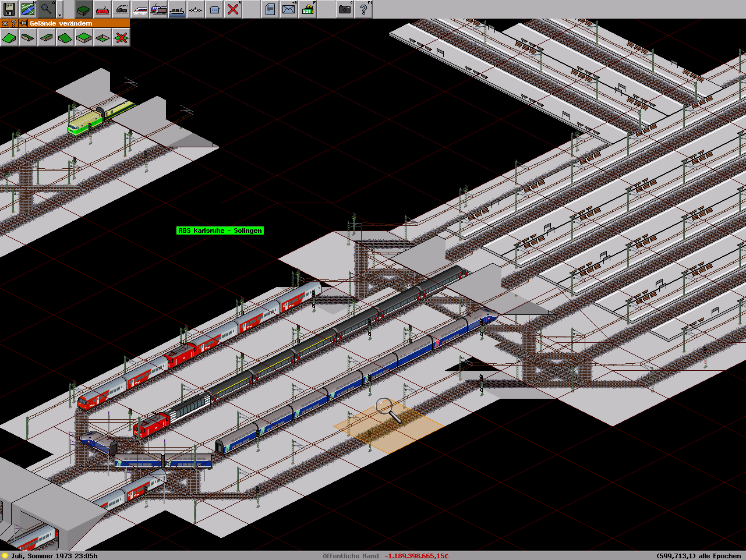The height and width of the screenshot is (560, 746).
Task: Select the red X removal tool
Action: 233,9
